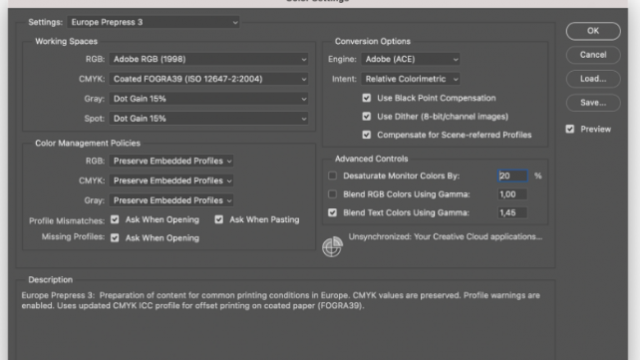
Task: Expand the RGB working space Adobe RGB (1998) dropdown
Action: coord(209,59)
